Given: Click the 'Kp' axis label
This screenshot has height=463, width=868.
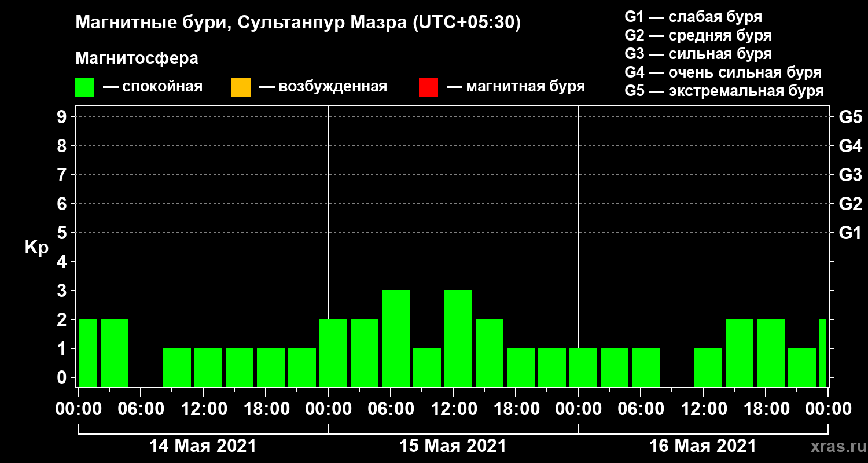Looking at the screenshot, I should [36, 248].
